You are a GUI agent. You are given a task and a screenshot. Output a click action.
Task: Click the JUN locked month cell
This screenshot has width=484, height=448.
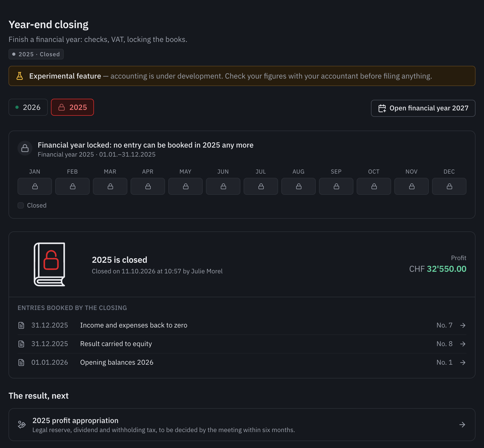coord(223,186)
